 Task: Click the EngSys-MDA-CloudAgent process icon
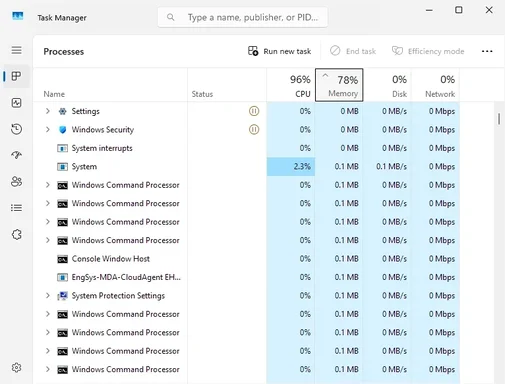pos(62,277)
